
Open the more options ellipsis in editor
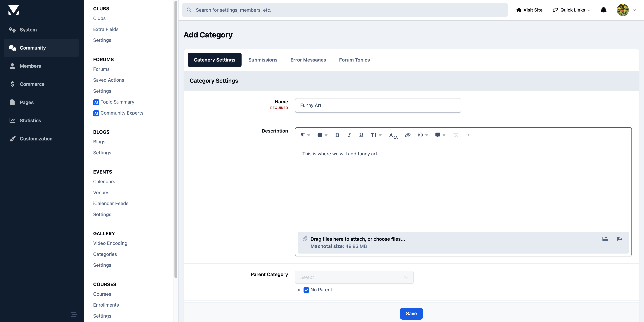click(x=468, y=135)
